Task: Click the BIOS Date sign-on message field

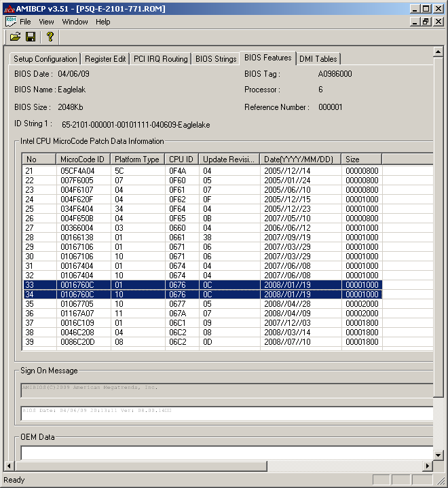Action: (x=227, y=413)
